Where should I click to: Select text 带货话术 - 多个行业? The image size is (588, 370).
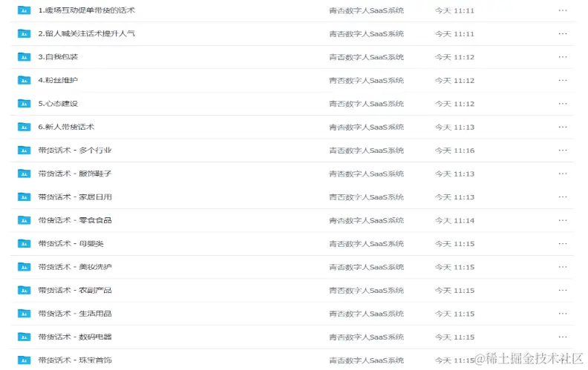[75, 151]
